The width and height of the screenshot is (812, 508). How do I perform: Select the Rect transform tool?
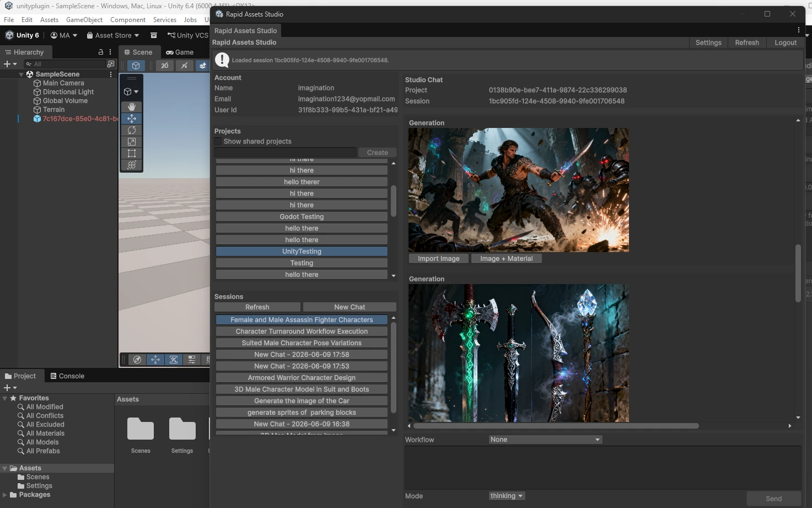click(132, 153)
